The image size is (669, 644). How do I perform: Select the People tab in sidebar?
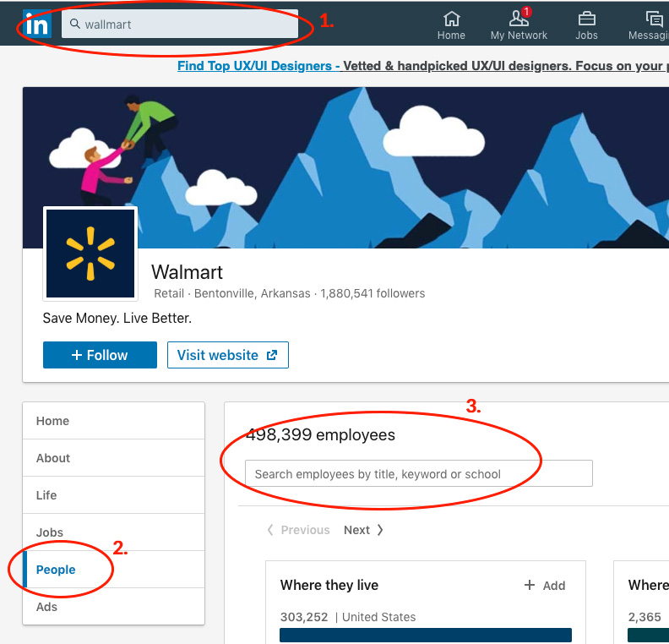tap(56, 570)
